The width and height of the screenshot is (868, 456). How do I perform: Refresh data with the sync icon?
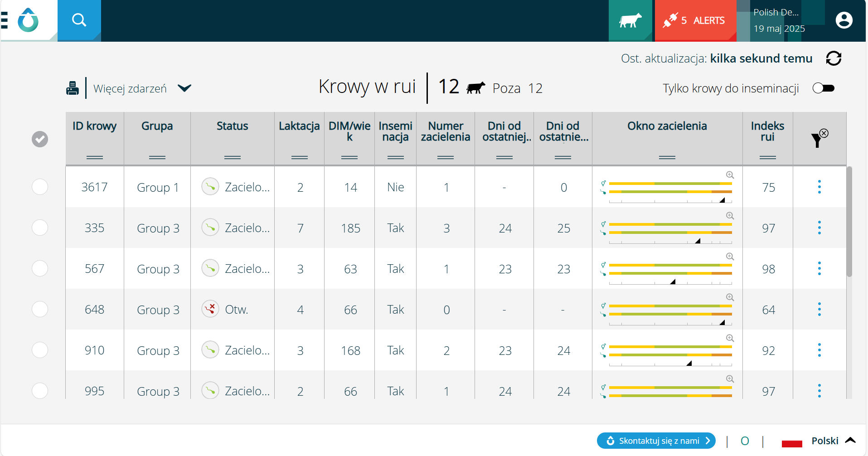tap(833, 58)
